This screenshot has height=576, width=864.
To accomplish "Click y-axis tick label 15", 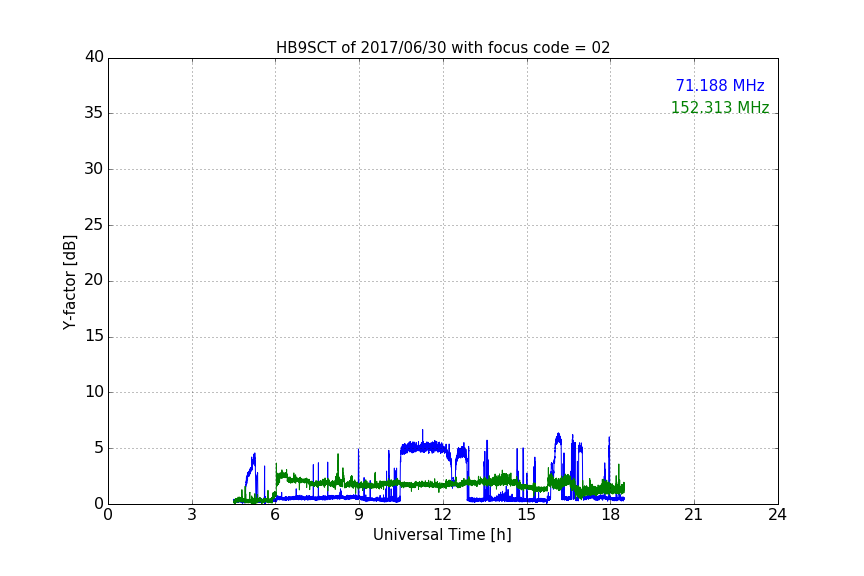I will click(x=94, y=336).
